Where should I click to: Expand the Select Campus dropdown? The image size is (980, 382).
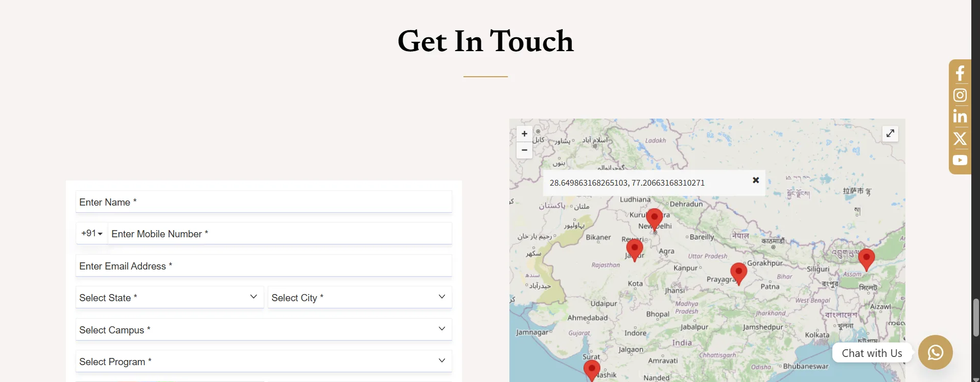[264, 330]
